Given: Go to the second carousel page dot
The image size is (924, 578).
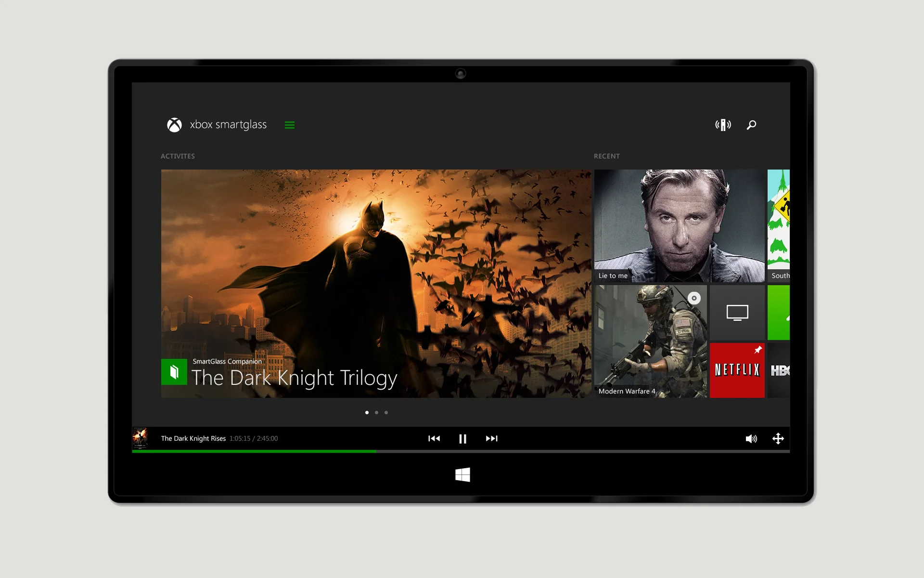Looking at the screenshot, I should pyautogui.click(x=376, y=413).
